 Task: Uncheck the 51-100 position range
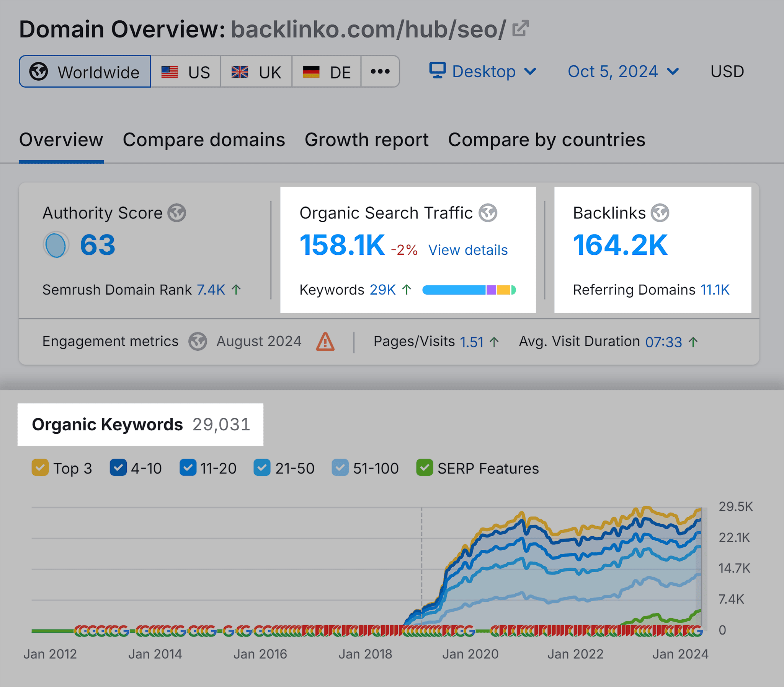click(x=340, y=468)
